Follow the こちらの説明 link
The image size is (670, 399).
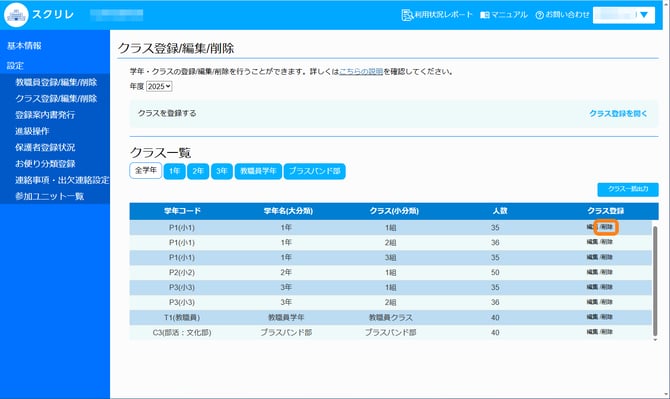click(361, 71)
